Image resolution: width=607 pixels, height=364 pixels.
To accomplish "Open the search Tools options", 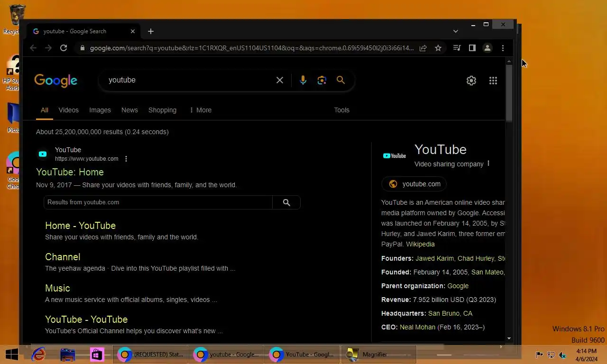I will point(341,110).
